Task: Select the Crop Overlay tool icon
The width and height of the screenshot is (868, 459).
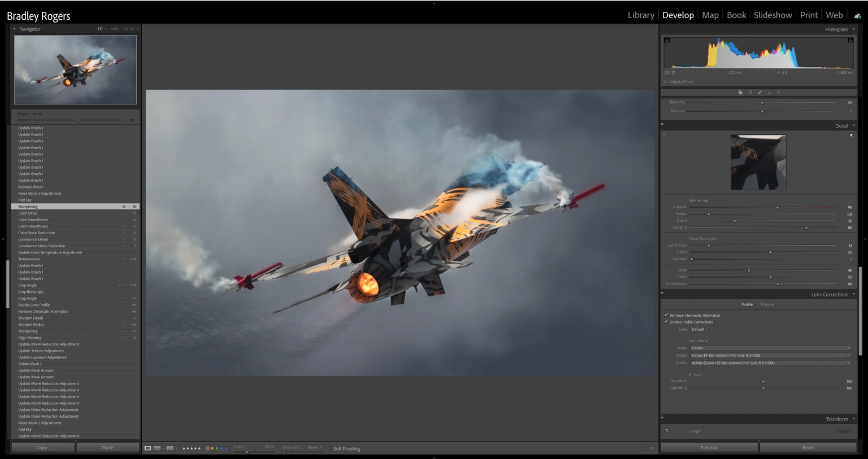Action: (x=750, y=93)
